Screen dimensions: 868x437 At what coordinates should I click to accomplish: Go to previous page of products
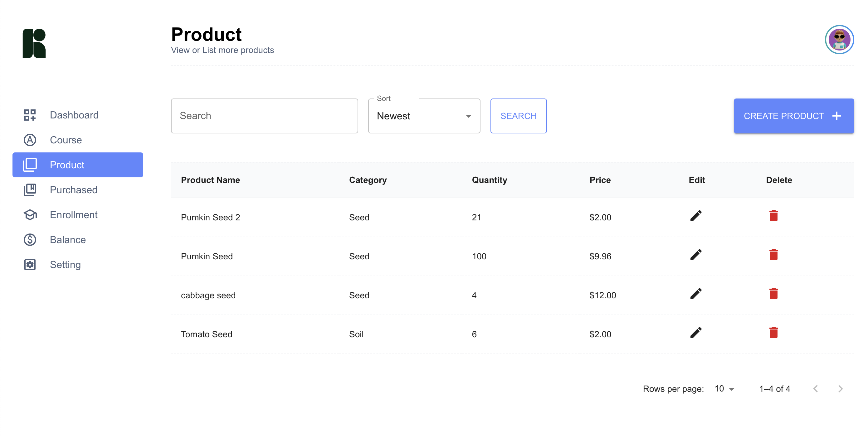click(x=816, y=389)
